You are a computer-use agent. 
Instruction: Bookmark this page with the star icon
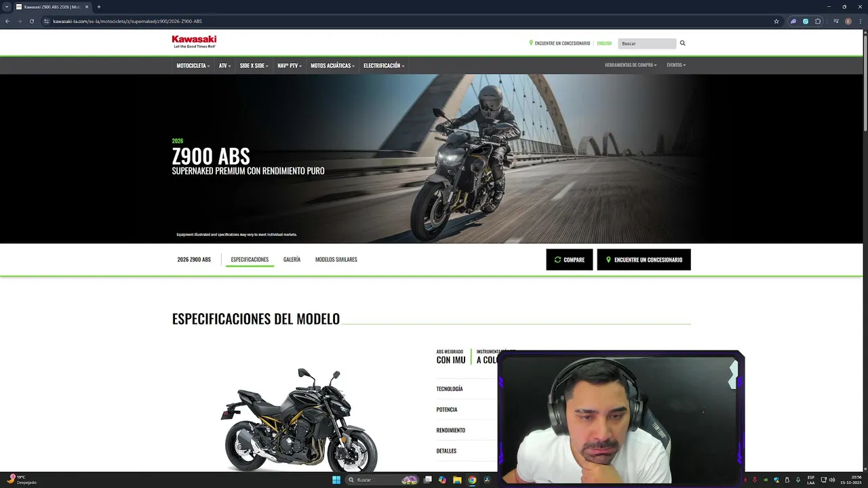[776, 21]
